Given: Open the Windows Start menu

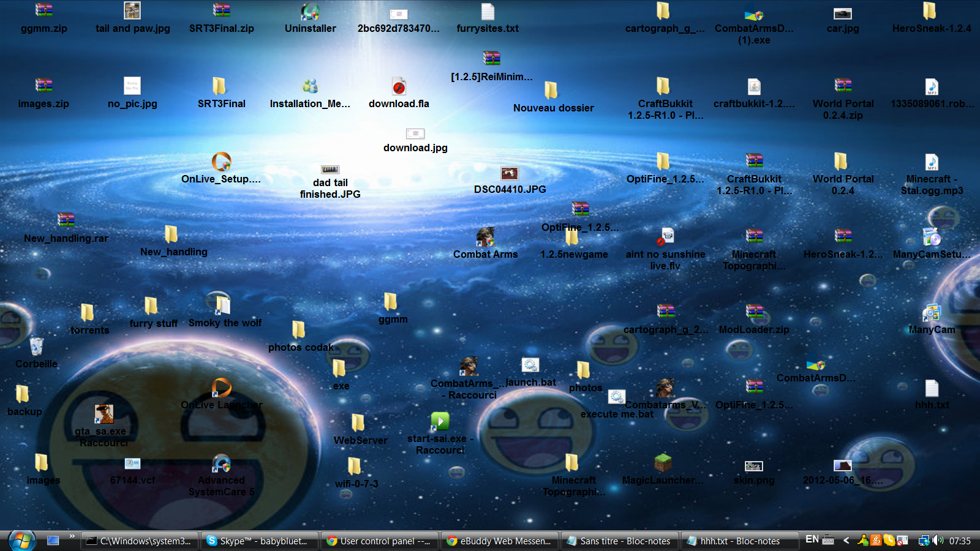Looking at the screenshot, I should [x=21, y=541].
